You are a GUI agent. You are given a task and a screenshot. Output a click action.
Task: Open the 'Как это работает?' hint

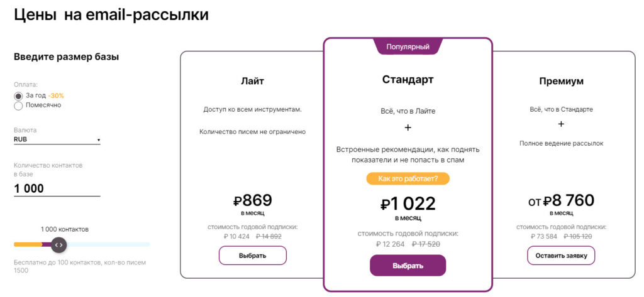coord(408,179)
